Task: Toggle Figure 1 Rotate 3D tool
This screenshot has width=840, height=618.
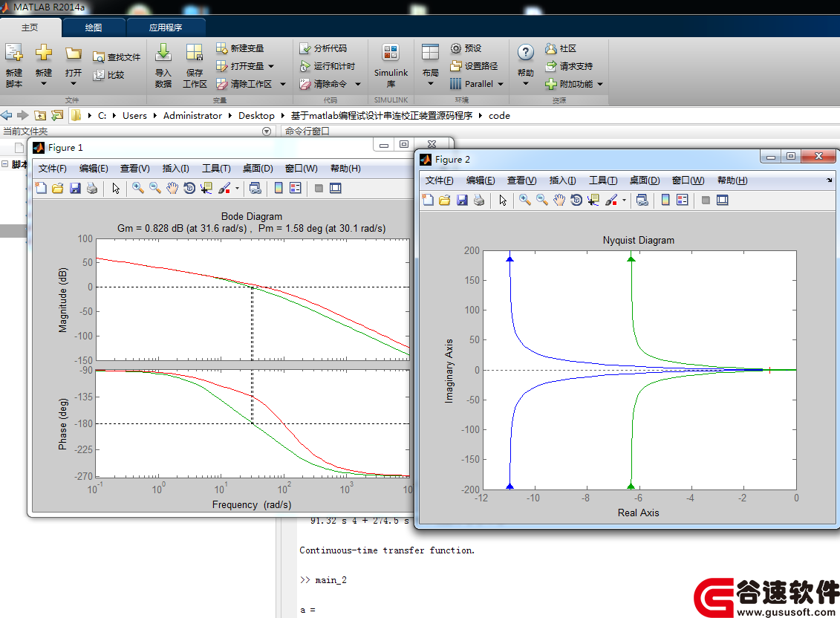Action: coord(189,188)
